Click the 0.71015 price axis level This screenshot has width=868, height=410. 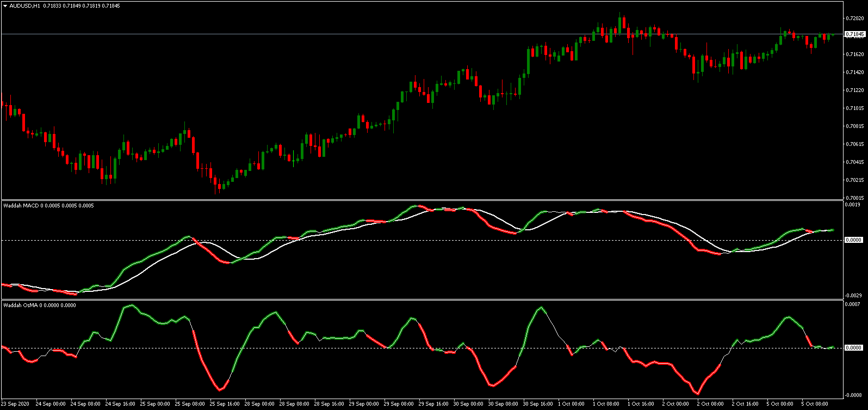(855, 108)
